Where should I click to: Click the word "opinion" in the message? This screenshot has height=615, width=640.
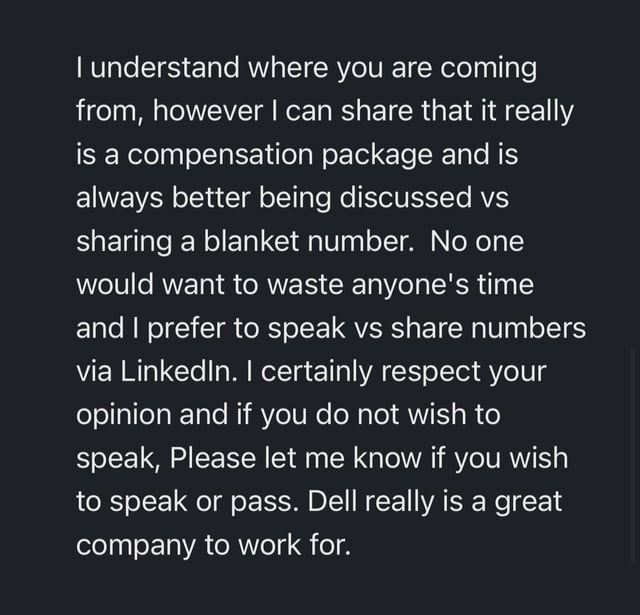(124, 415)
